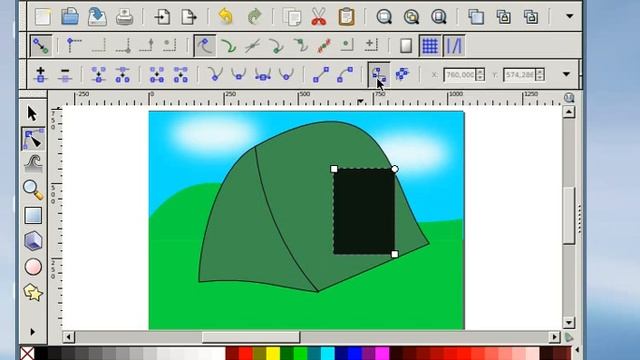Make selected segments lines
The height and width of the screenshot is (360, 640).
tap(321, 75)
